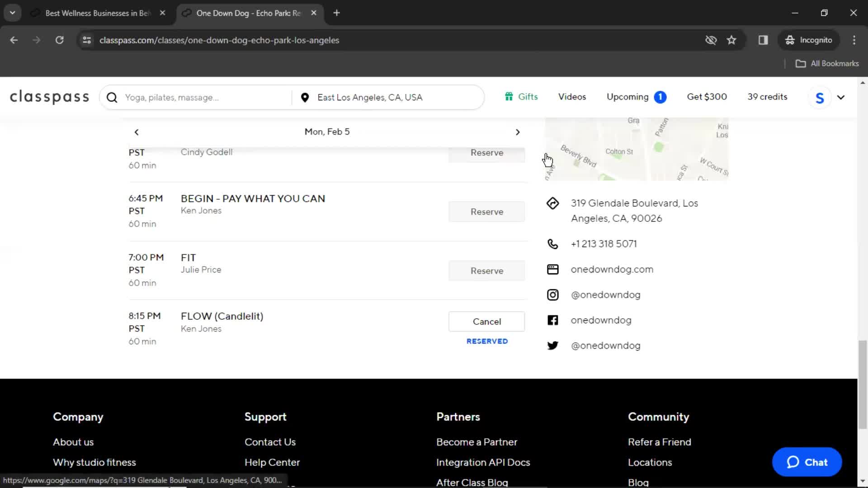The image size is (868, 488).
Task: Open the 319 Glendale Boulevard address link
Action: point(634,211)
